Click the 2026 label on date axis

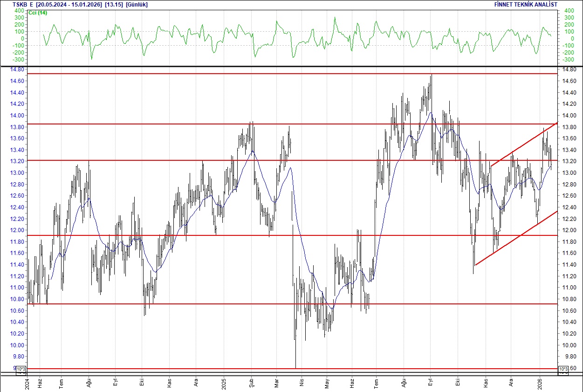[539, 385]
